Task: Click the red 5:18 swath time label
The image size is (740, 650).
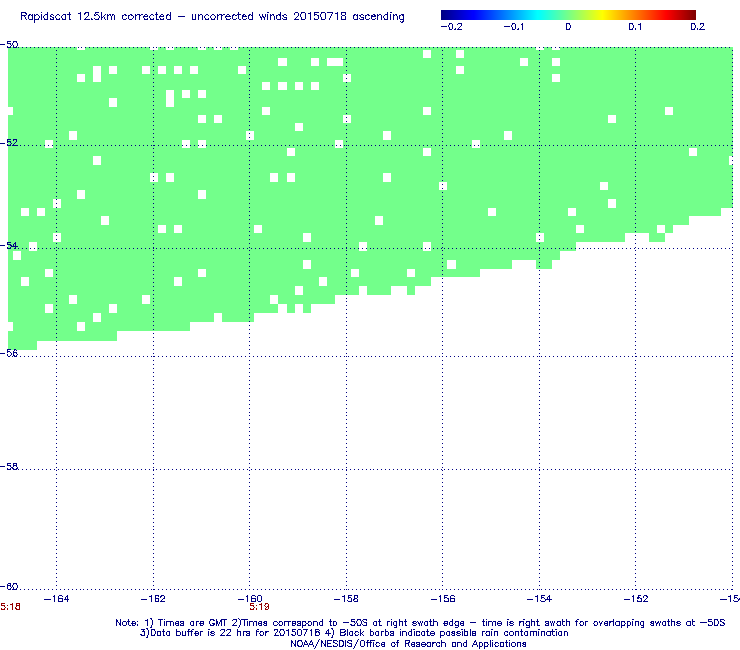Action: coord(10,607)
